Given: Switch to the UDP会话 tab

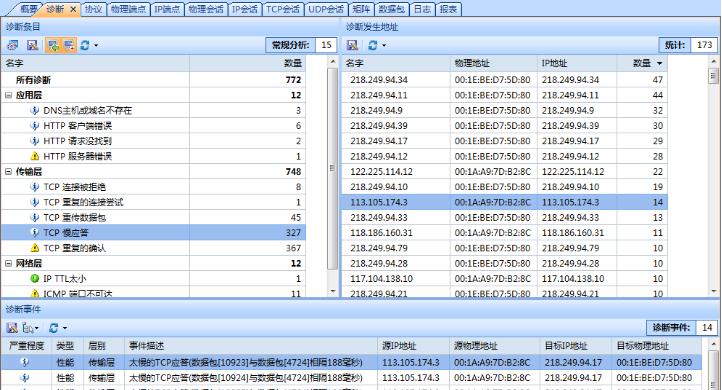Looking at the screenshot, I should tap(326, 9).
